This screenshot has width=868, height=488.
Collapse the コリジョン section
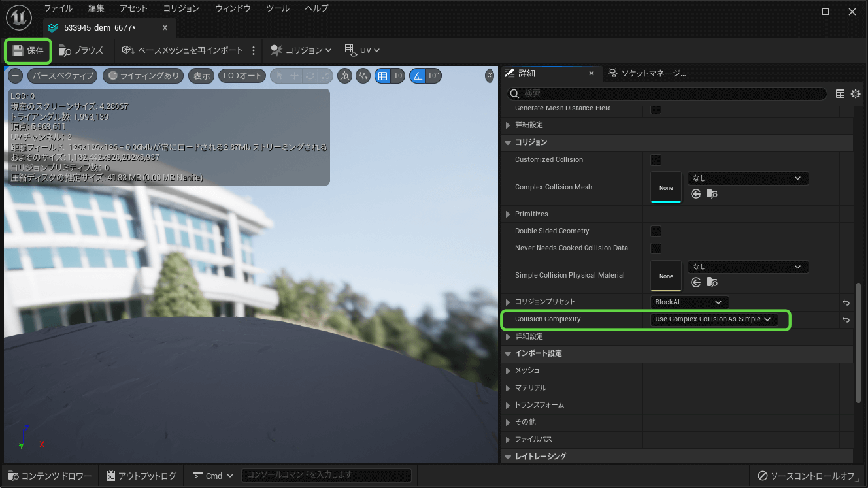pyautogui.click(x=509, y=142)
